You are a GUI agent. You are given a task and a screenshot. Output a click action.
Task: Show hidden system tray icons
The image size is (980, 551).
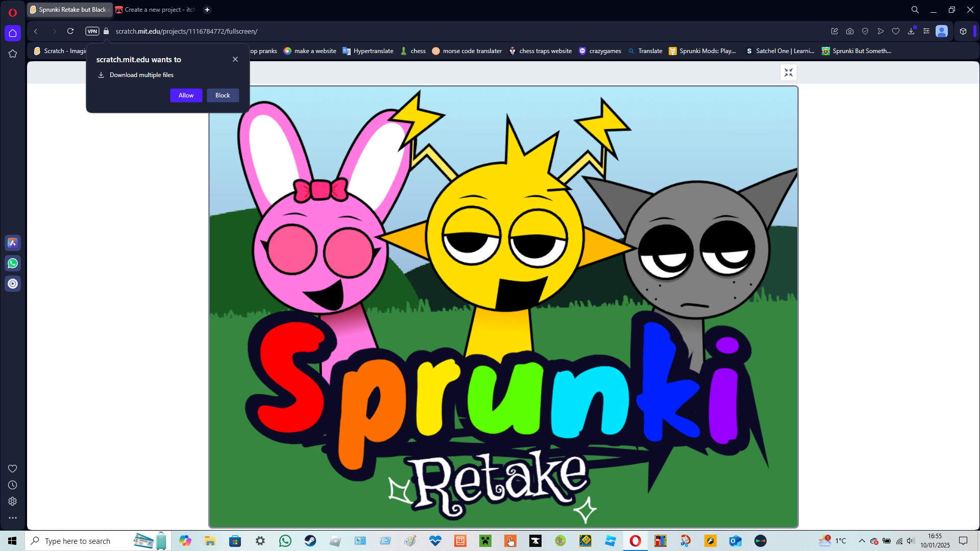click(862, 541)
